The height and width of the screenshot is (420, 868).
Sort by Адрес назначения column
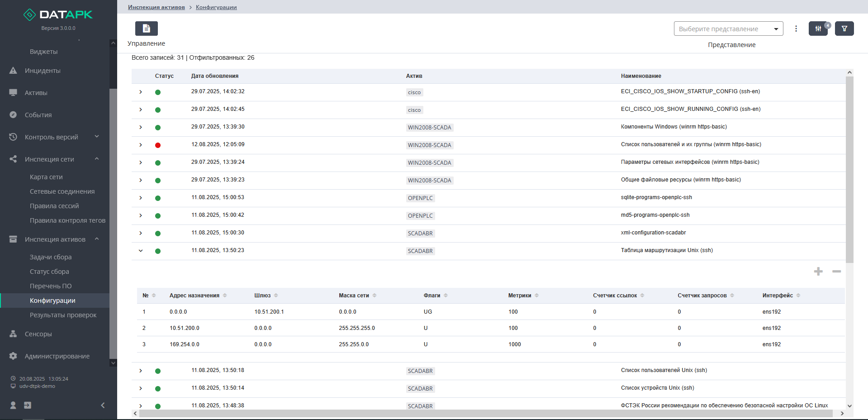tap(225, 296)
